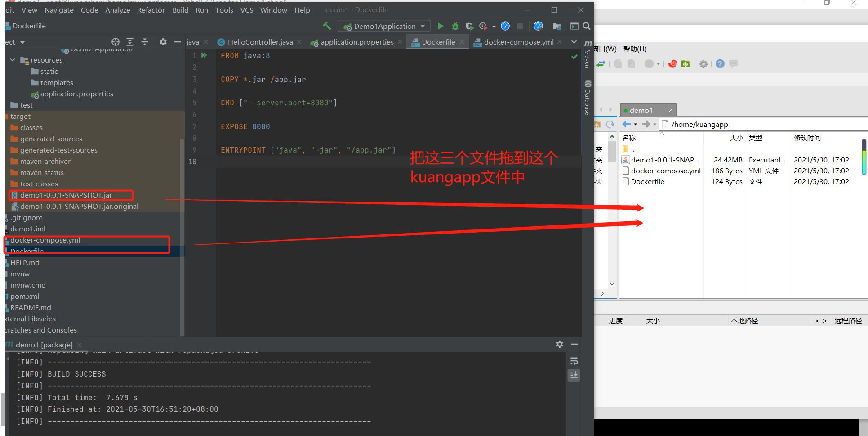Select demo1 session tab in Xftp
Viewport: 868px width, 436px height.
(x=641, y=110)
